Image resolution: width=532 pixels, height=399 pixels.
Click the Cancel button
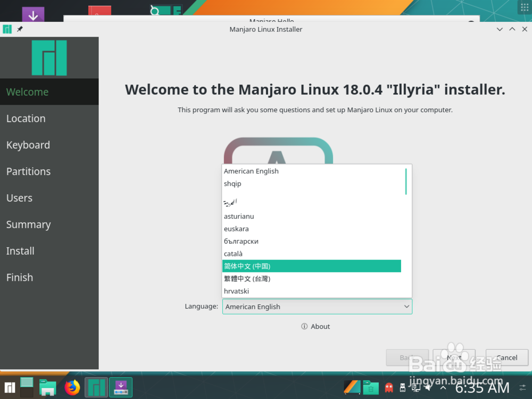(507, 358)
